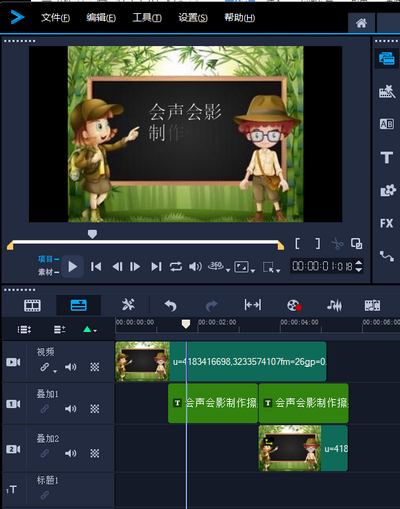Step to the previous frame
Screen dimensions: 400x509
pos(117,266)
